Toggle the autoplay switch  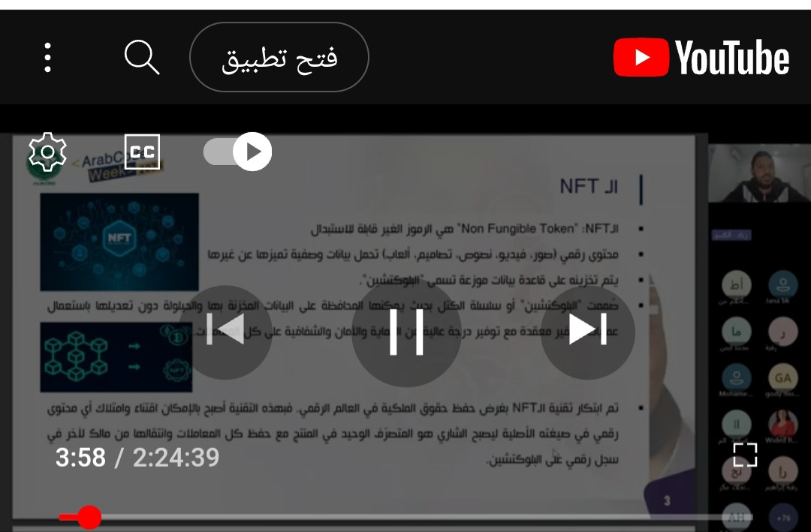[237, 152]
